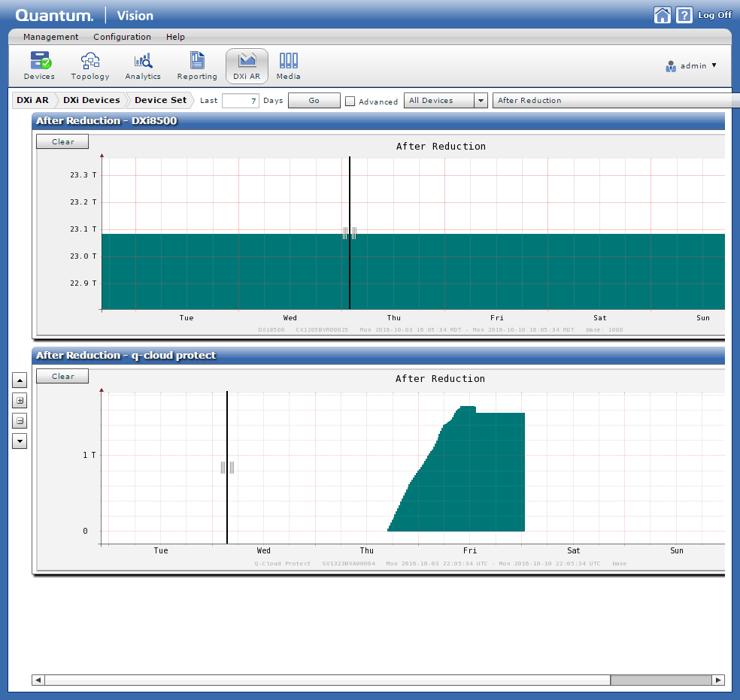Viewport: 740px width, 700px height.
Task: Open help with question mark icon
Action: tap(684, 15)
